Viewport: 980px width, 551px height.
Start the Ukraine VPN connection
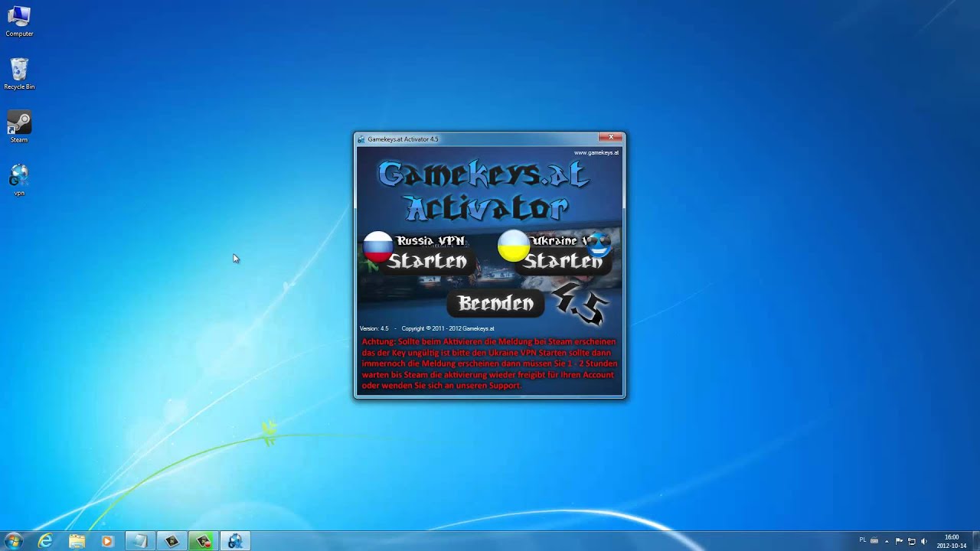[x=562, y=261]
